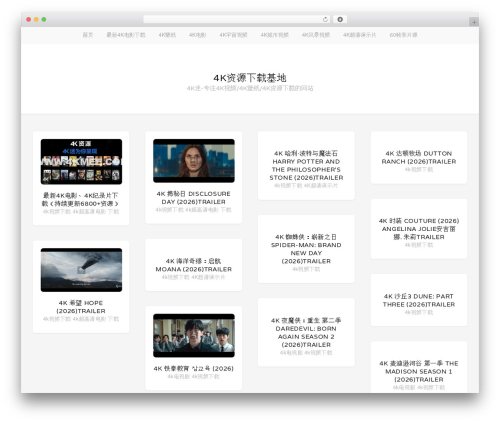Go to 4K风景视频 in the navigation
500x423 pixels.
[x=316, y=35]
